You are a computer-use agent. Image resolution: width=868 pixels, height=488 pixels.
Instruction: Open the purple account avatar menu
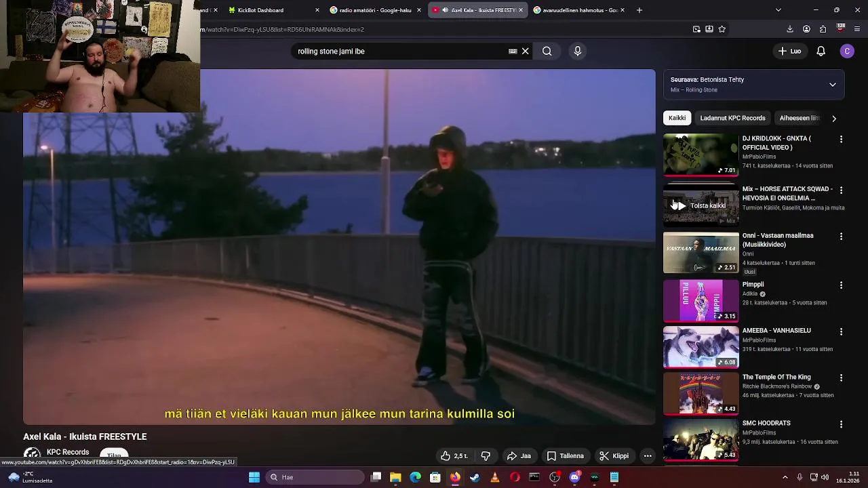847,51
